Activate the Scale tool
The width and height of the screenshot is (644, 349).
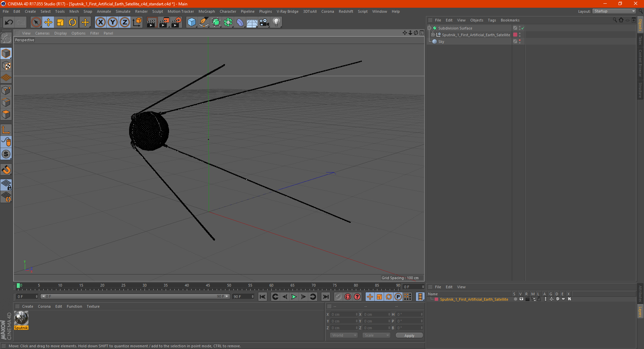60,22
